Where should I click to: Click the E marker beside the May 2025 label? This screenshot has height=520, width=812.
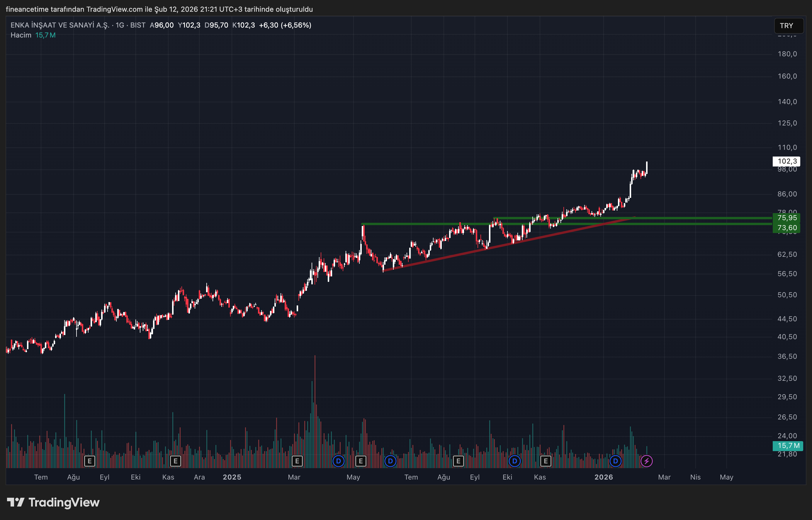pos(361,461)
